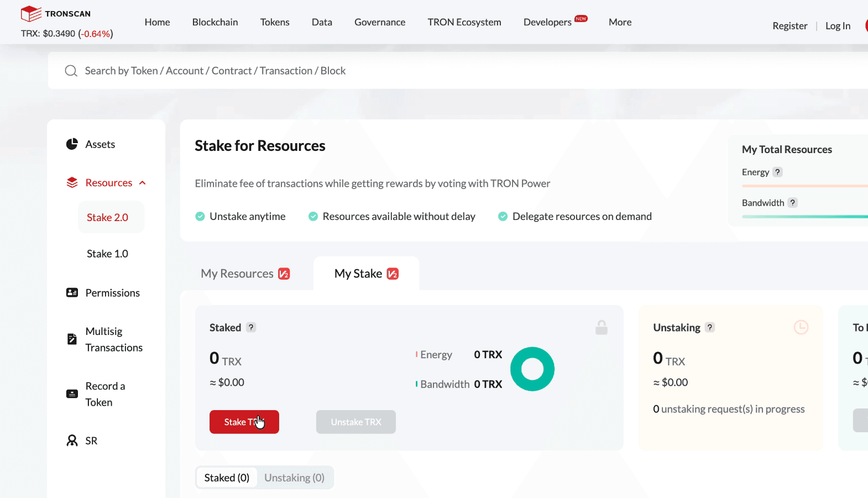This screenshot has height=498, width=868.
Task: Switch to the My Resources tab
Action: coord(245,274)
